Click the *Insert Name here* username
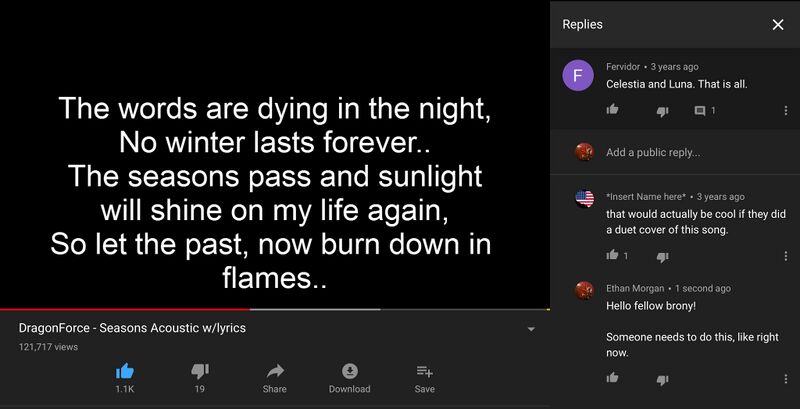 [646, 197]
